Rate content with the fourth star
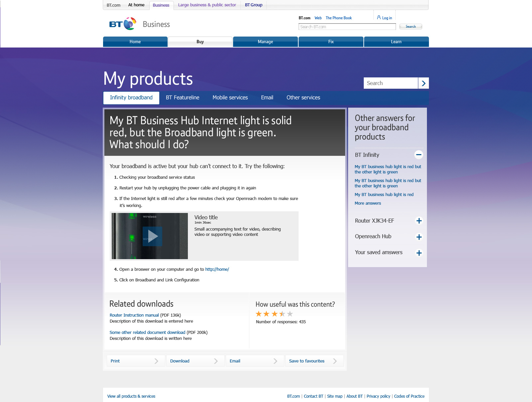The width and height of the screenshot is (532, 402). tap(282, 314)
